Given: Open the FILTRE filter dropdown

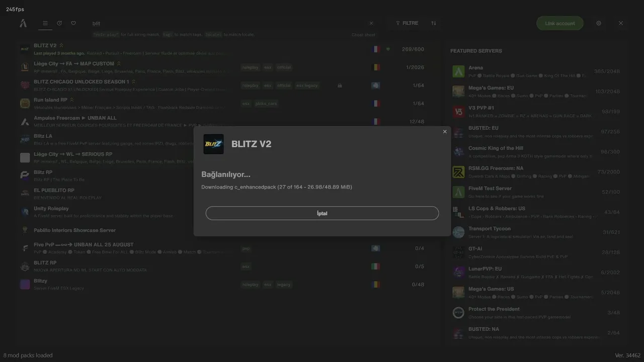Looking at the screenshot, I should pyautogui.click(x=407, y=23).
